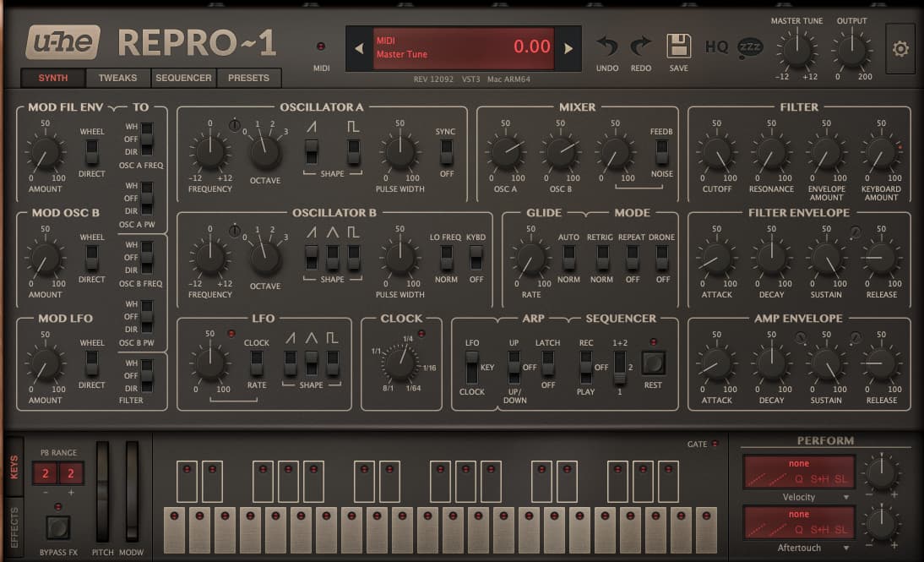Click the BYPASS FX button
924x562 pixels.
point(57,528)
